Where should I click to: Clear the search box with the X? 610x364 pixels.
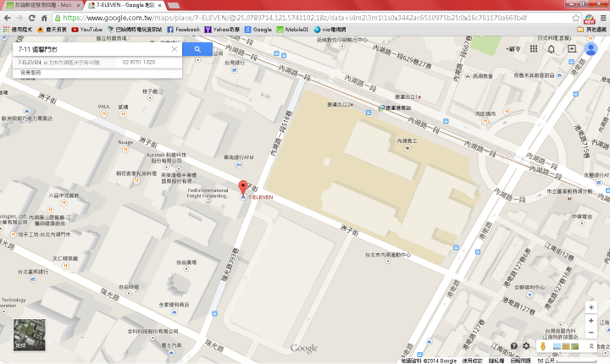(175, 49)
